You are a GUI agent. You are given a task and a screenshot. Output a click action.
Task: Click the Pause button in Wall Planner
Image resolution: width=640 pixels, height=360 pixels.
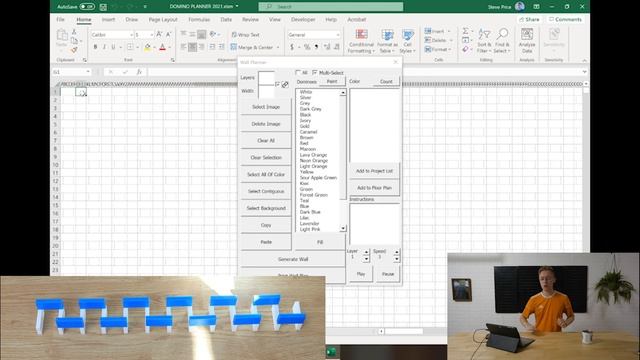[388, 274]
